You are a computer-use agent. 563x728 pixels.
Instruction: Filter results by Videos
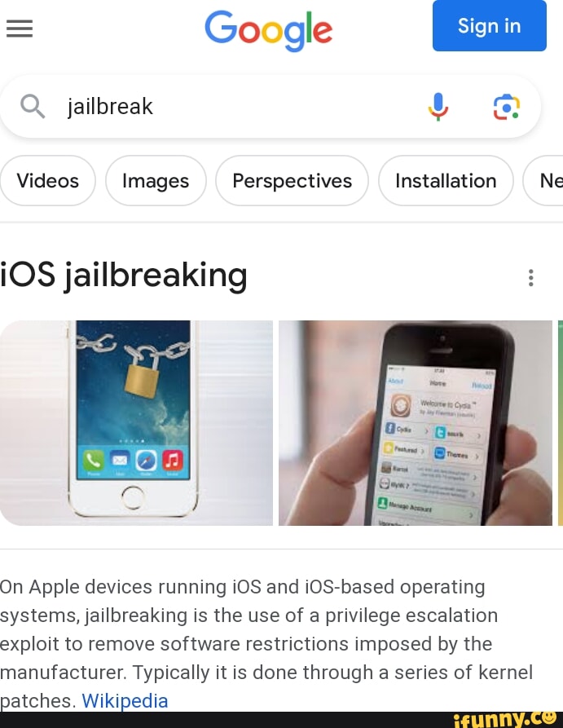point(48,181)
